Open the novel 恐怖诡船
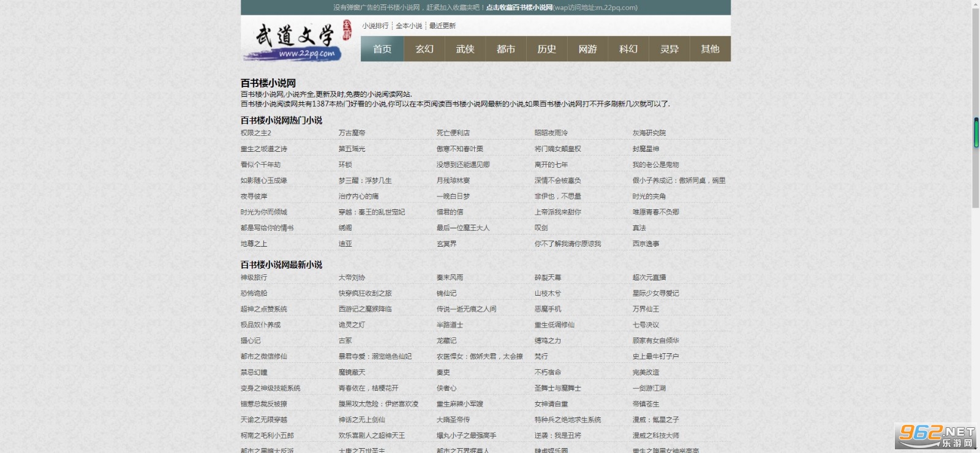This screenshot has height=453, width=980. [254, 293]
